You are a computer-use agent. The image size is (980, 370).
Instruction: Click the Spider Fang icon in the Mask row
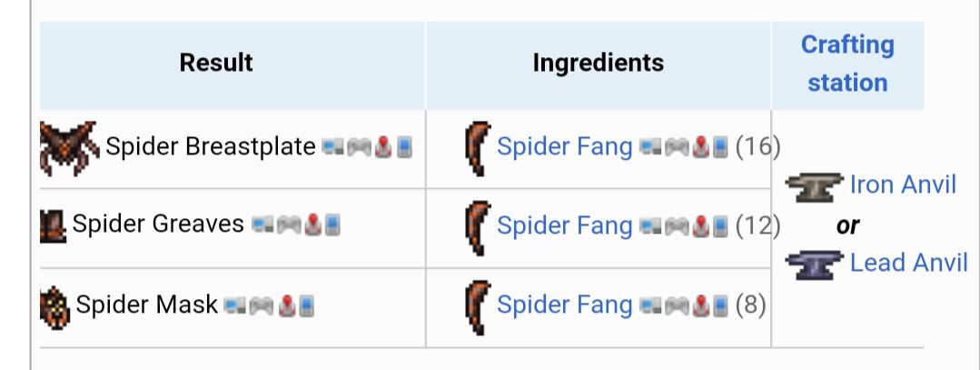coord(477,305)
